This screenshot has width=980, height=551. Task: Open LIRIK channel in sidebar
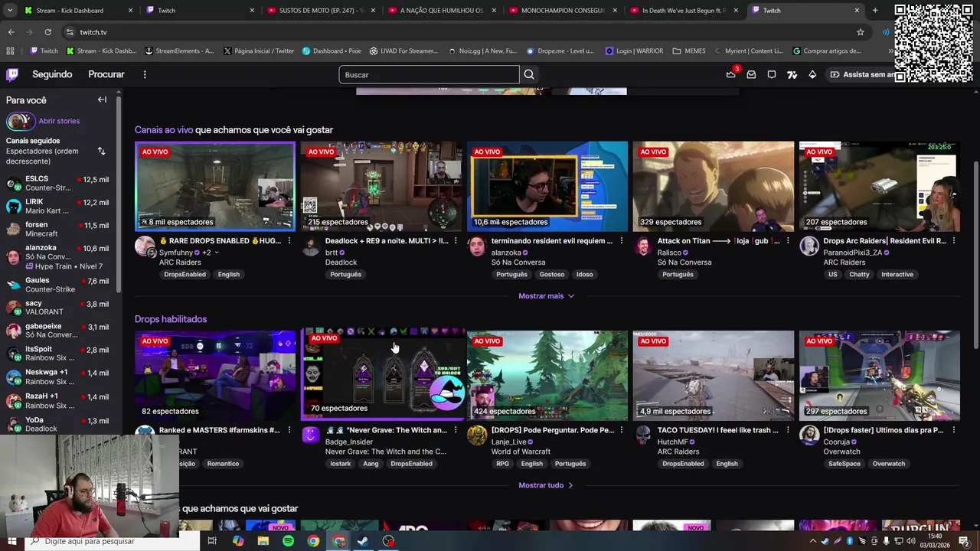(x=57, y=206)
